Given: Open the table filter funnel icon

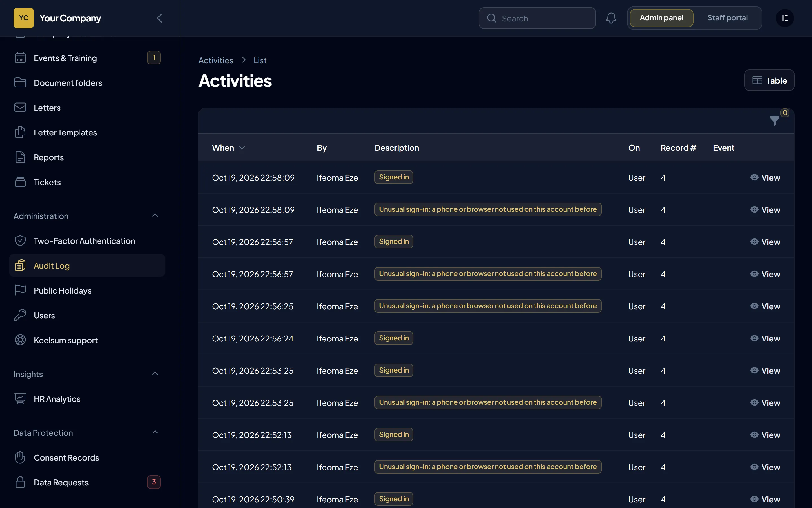Looking at the screenshot, I should coord(775,121).
